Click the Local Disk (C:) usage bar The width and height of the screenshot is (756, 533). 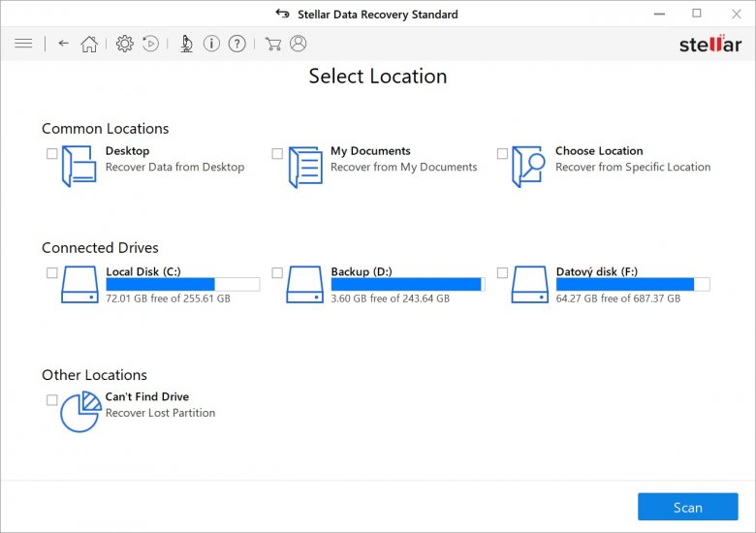[x=182, y=285]
